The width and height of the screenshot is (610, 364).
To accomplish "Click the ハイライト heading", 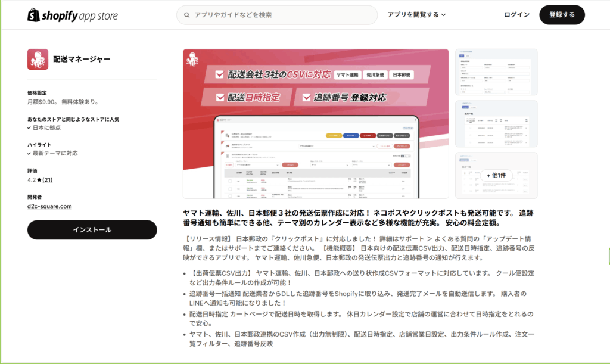I will pos(39,145).
